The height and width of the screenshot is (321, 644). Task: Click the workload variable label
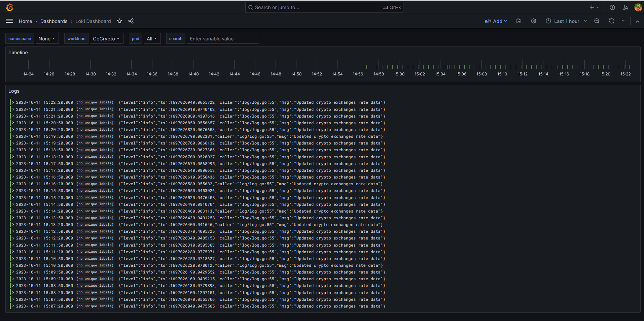pyautogui.click(x=76, y=39)
